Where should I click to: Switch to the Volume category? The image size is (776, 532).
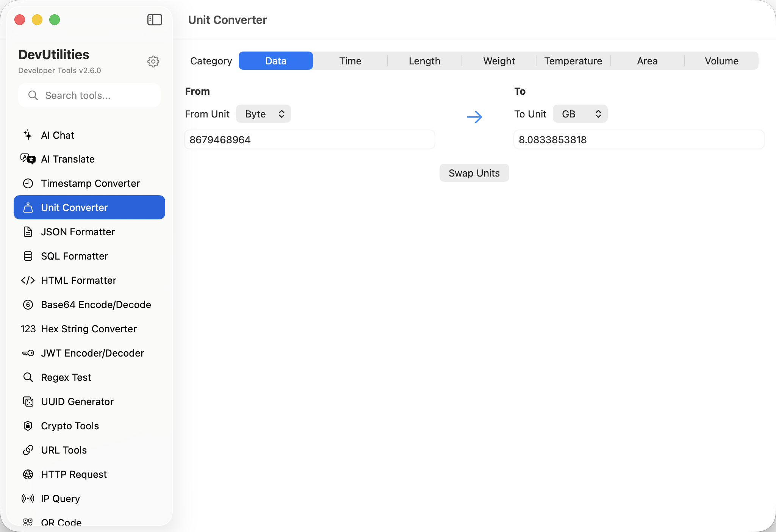[x=721, y=61]
